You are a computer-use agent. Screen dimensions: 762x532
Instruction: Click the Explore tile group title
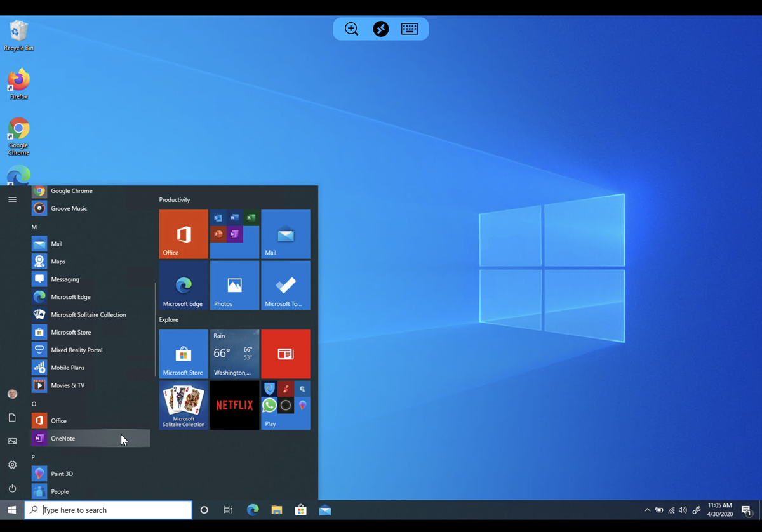click(x=169, y=320)
